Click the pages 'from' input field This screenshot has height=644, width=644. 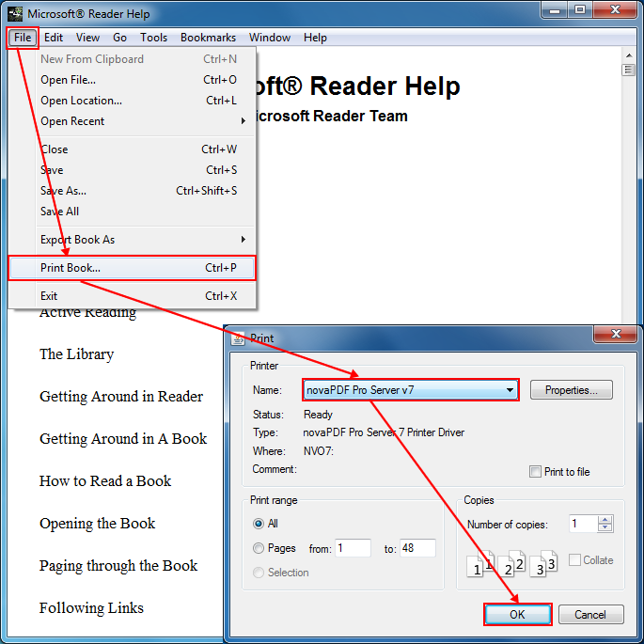pyautogui.click(x=353, y=548)
